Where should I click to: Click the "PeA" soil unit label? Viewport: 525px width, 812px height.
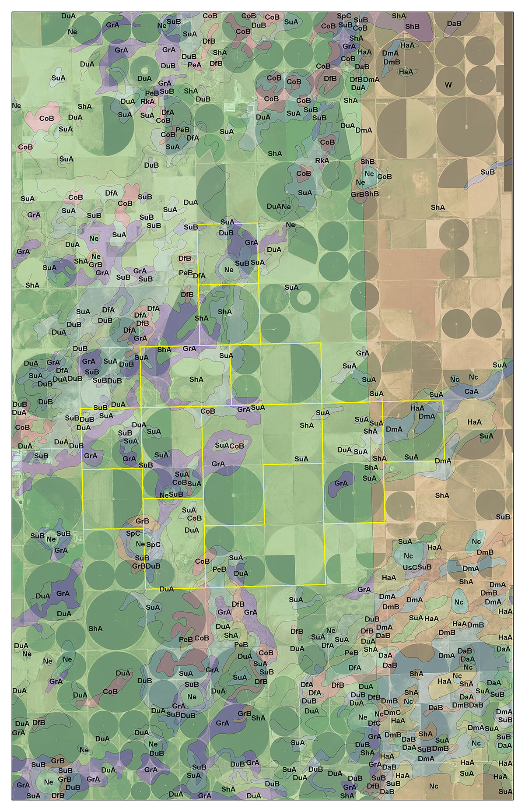coord(194,65)
